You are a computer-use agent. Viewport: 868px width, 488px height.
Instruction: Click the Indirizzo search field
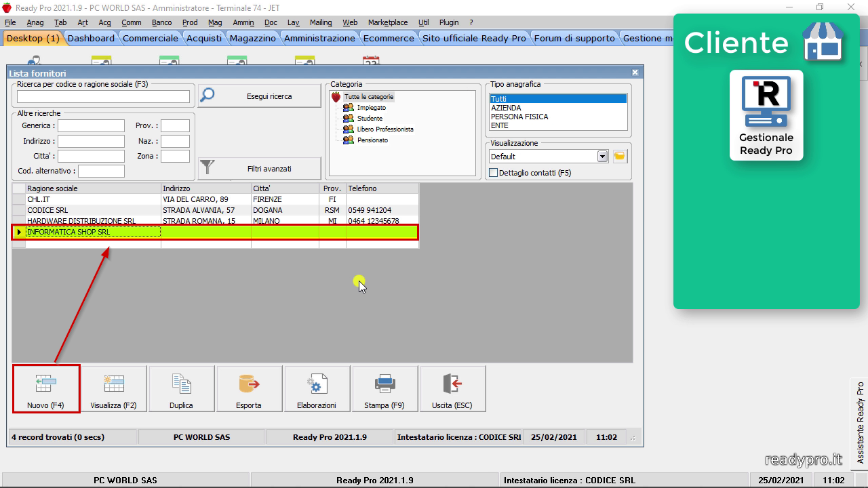coord(91,141)
